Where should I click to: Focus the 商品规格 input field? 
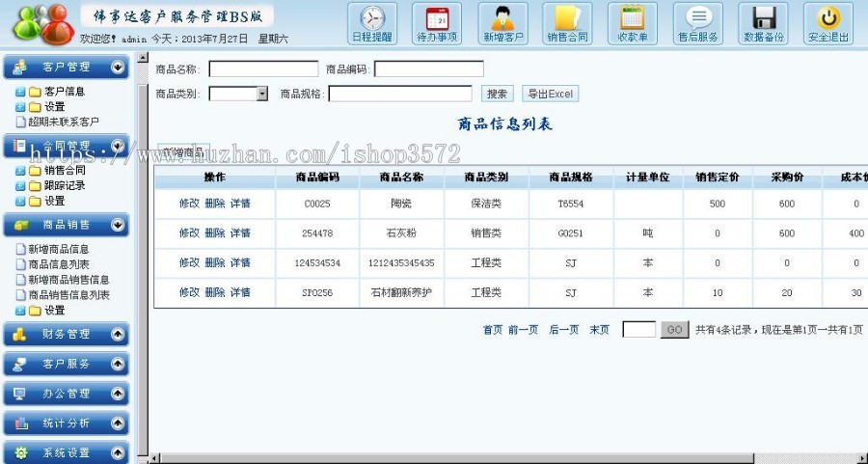coord(400,94)
